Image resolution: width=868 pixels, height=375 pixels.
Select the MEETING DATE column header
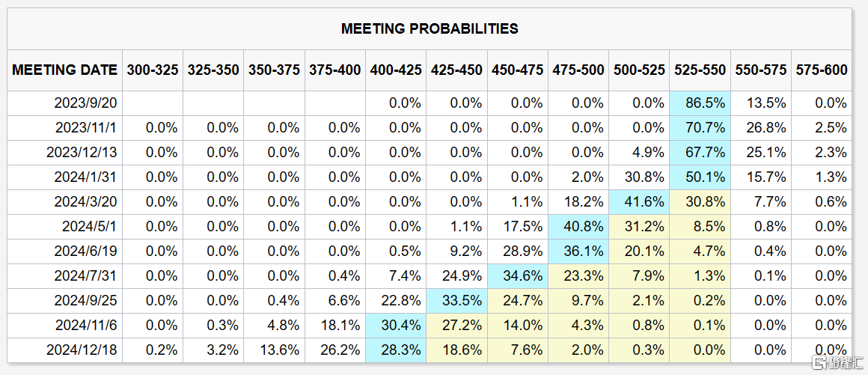pyautogui.click(x=65, y=70)
